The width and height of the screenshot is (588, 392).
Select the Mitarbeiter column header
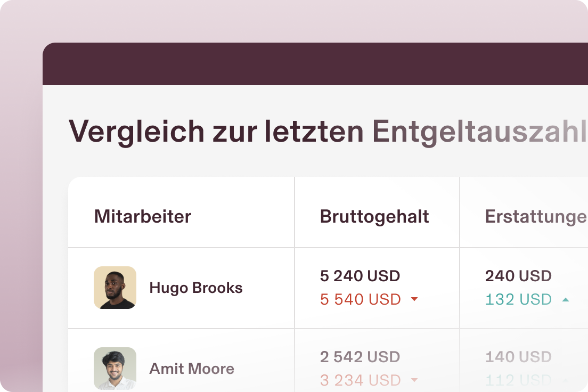[143, 216]
